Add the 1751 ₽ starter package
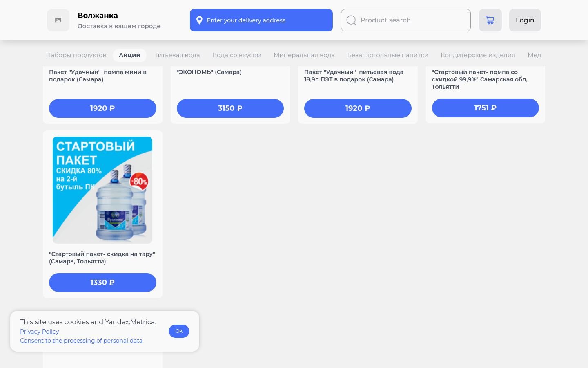This screenshot has height=368, width=588. click(485, 108)
